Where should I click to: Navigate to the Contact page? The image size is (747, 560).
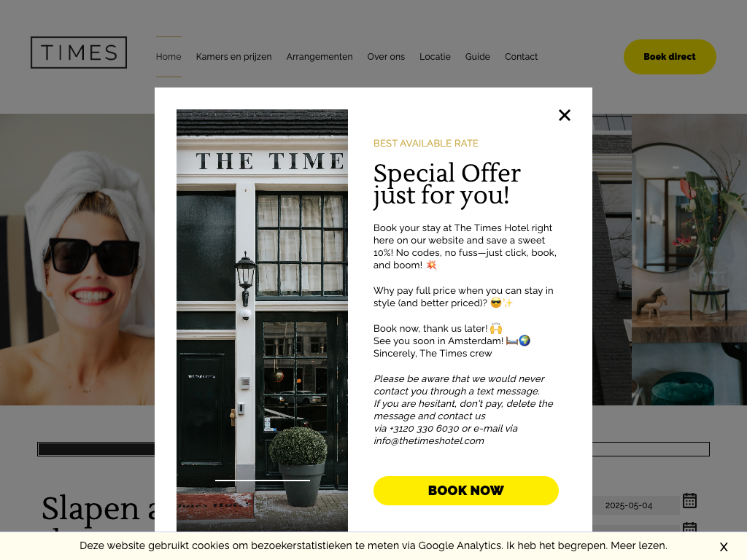pos(521,57)
